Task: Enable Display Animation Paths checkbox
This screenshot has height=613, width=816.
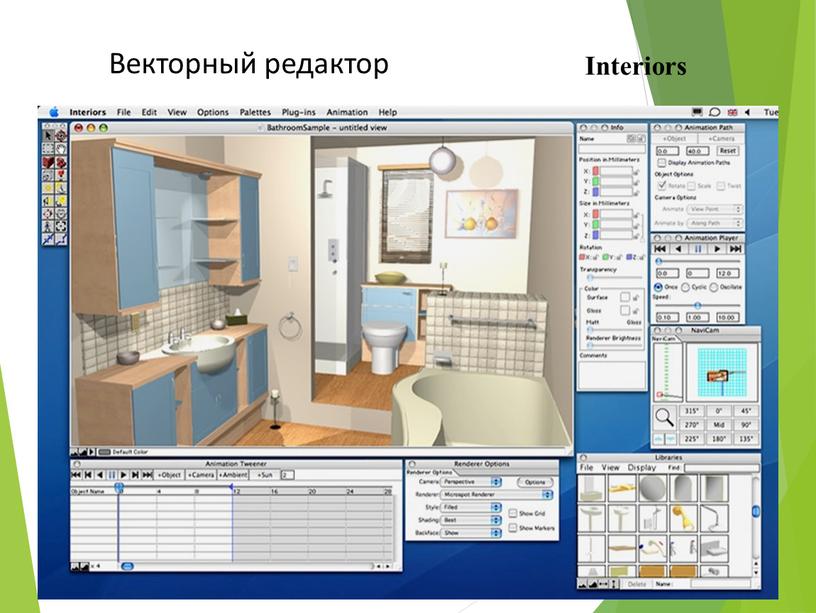Action: point(662,163)
